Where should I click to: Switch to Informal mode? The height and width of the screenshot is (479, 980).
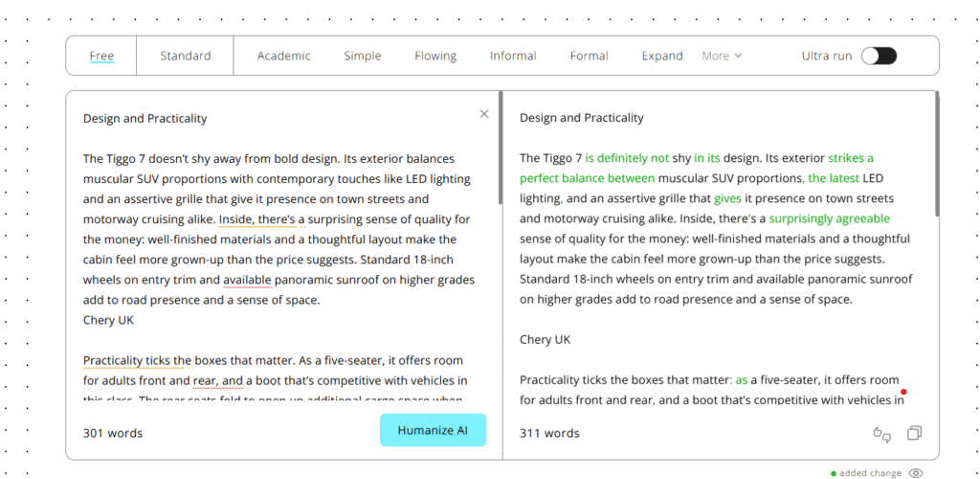[x=513, y=56]
